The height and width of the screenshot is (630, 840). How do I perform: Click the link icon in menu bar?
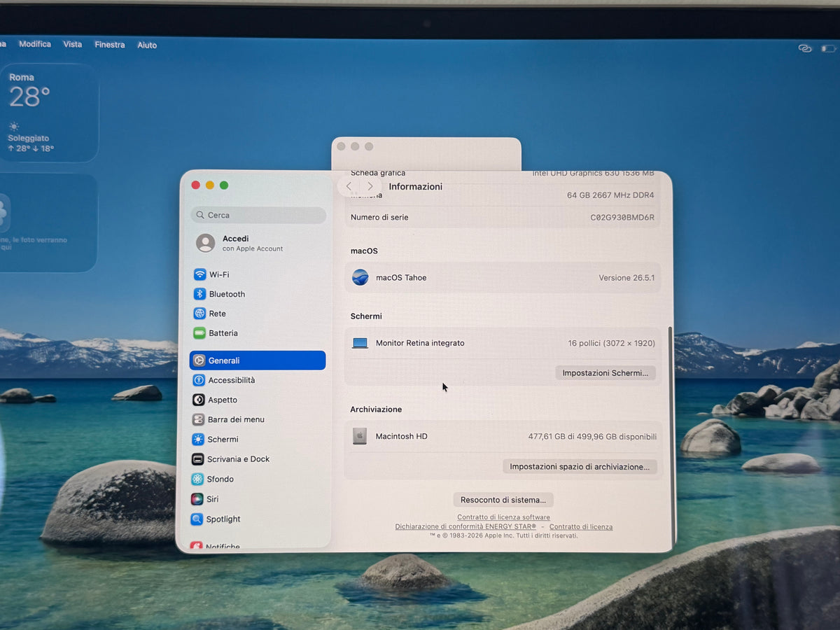(x=805, y=48)
